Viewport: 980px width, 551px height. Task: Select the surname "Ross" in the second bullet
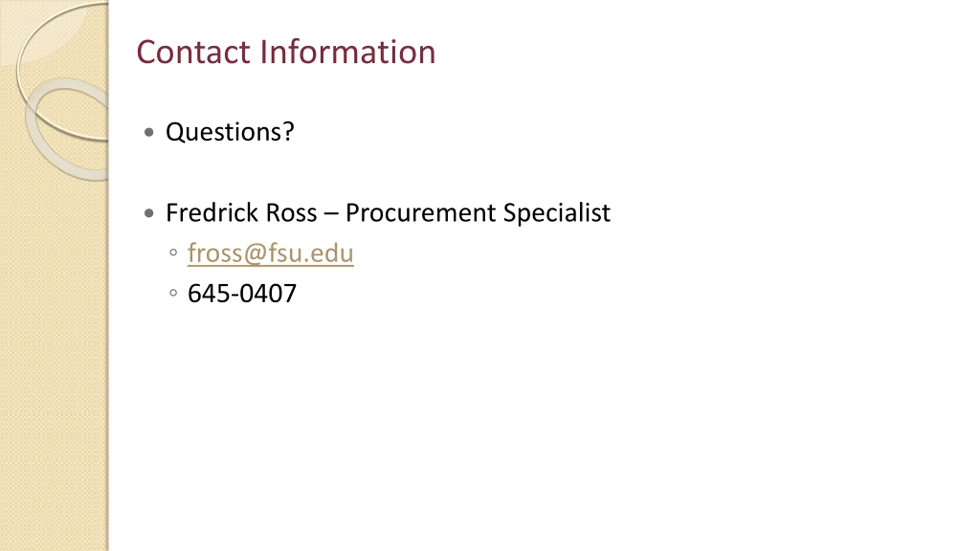coord(291,212)
